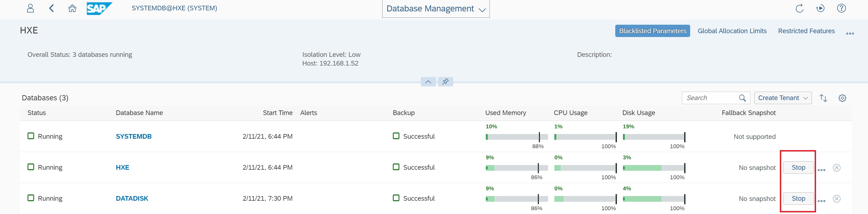
Task: Click the SYSTEMDB Running status indicator
Action: pyautogui.click(x=31, y=136)
